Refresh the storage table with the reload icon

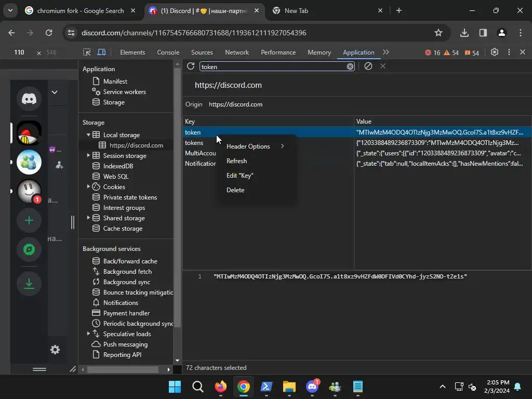[x=191, y=66]
